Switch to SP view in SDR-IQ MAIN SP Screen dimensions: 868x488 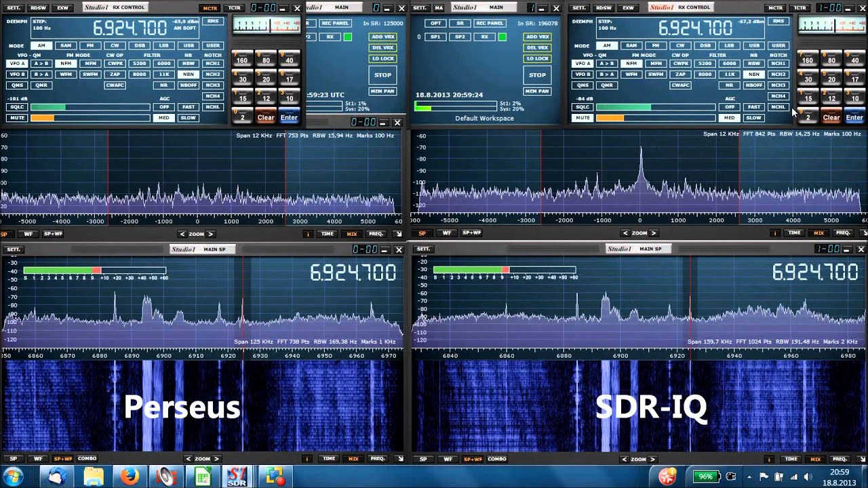coord(423,459)
